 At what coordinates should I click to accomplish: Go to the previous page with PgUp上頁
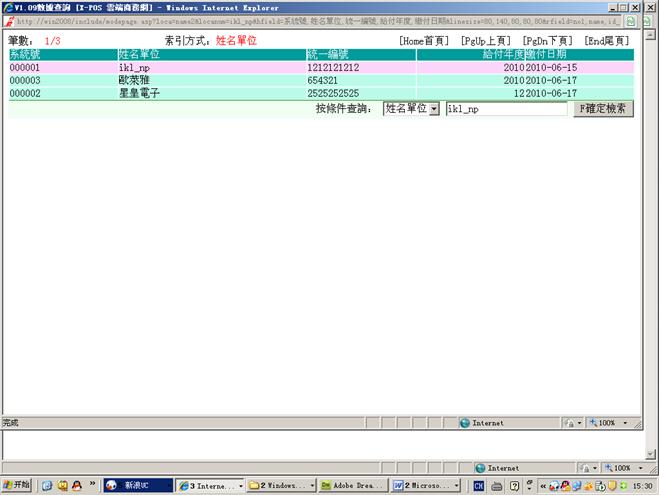click(x=486, y=40)
